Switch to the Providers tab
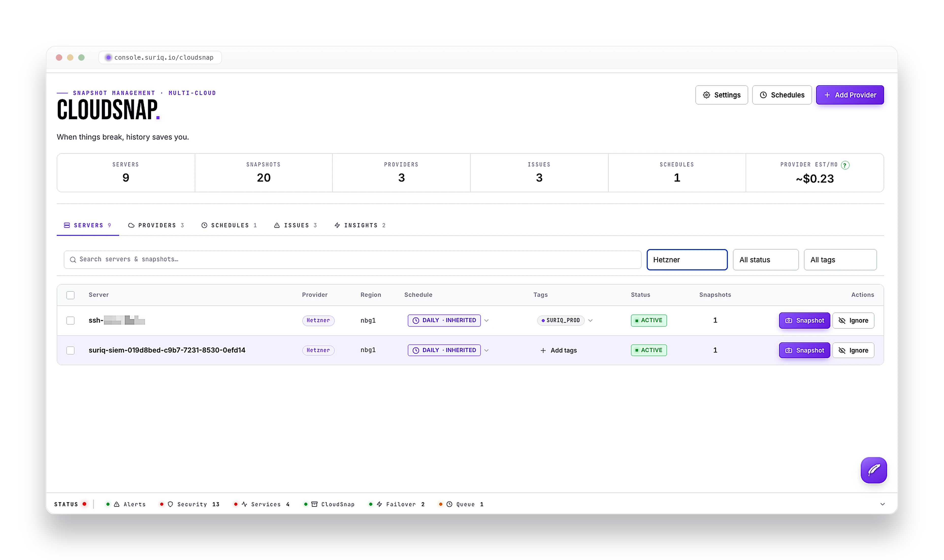This screenshot has width=944, height=560. pyautogui.click(x=156, y=225)
